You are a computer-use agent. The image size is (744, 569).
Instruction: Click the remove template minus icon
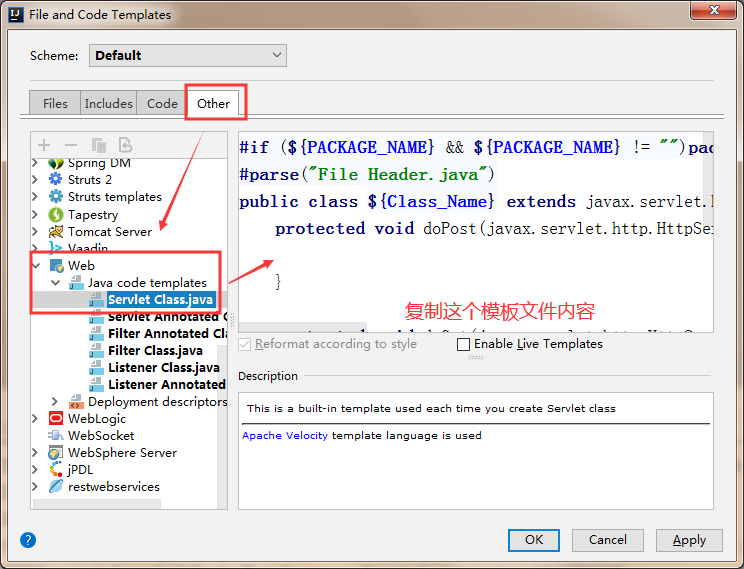coord(71,145)
